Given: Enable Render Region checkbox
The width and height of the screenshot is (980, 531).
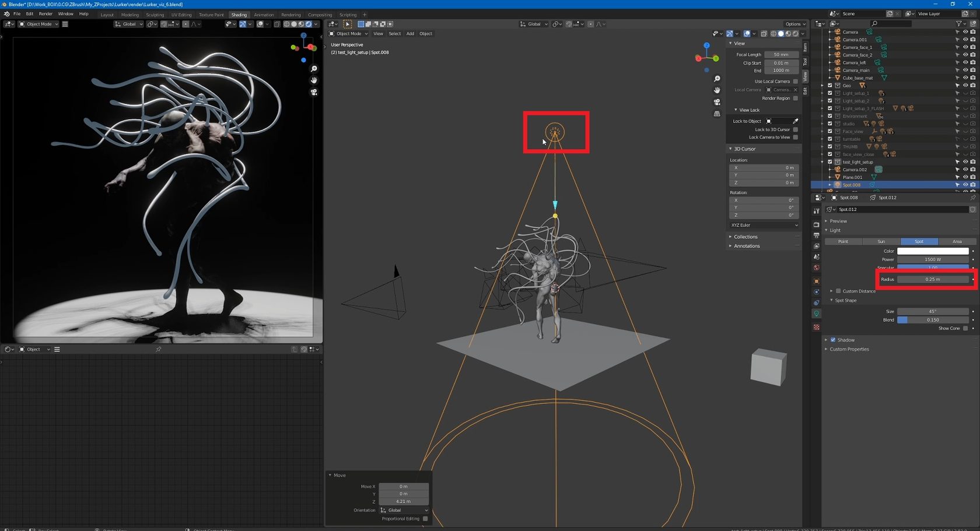Looking at the screenshot, I should click(795, 99).
